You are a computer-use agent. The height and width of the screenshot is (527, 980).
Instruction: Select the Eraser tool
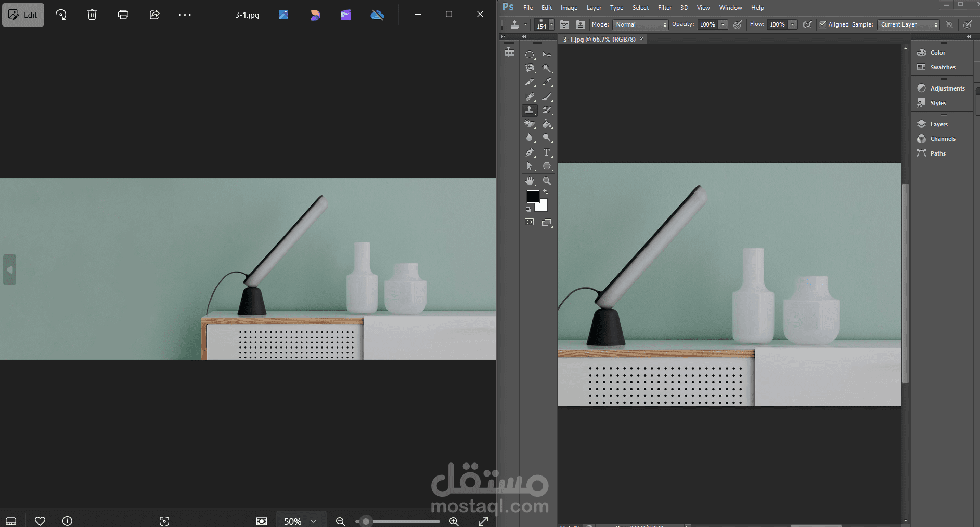pos(530,124)
